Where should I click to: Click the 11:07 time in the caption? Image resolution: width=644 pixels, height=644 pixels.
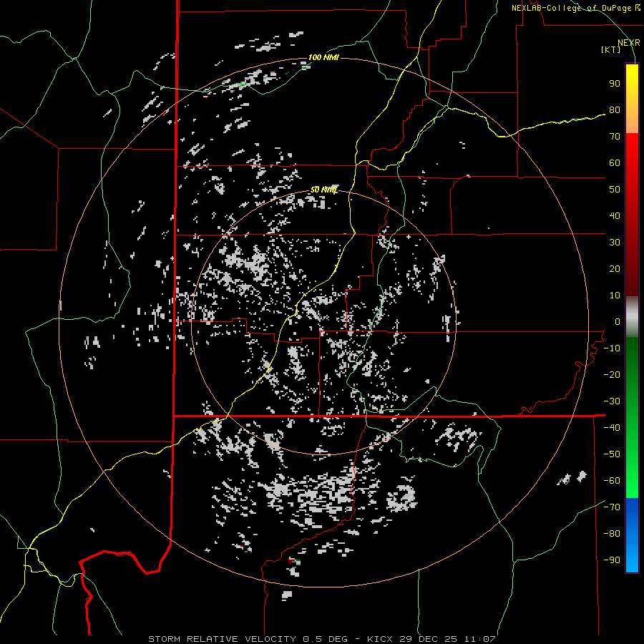[480, 639]
